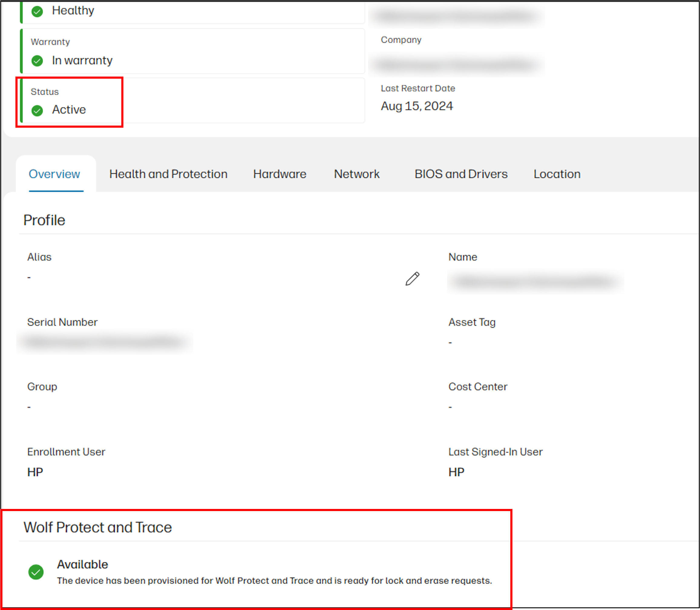Switch to the Health and Protection tab
The width and height of the screenshot is (700, 610).
168,174
